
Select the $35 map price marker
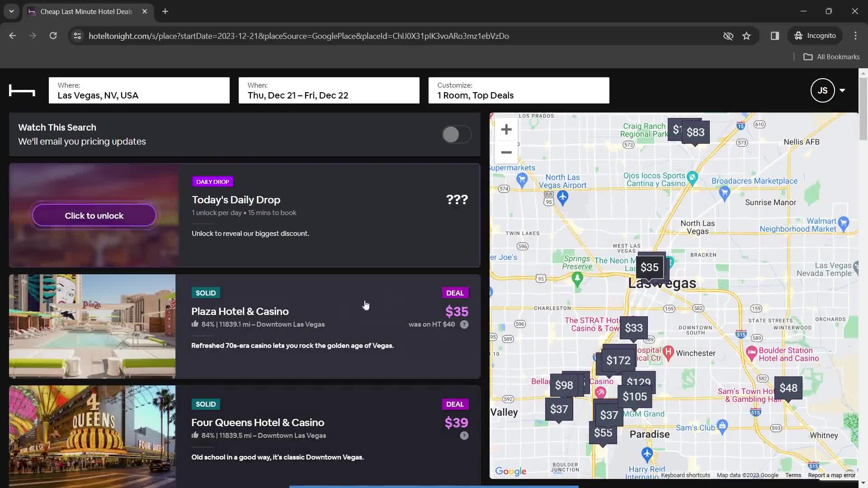coord(650,267)
